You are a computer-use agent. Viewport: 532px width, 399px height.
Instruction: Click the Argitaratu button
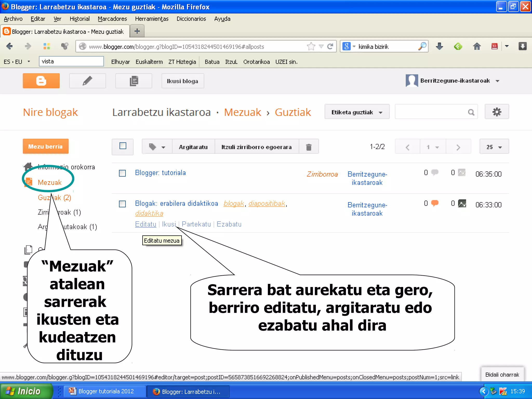(193, 147)
